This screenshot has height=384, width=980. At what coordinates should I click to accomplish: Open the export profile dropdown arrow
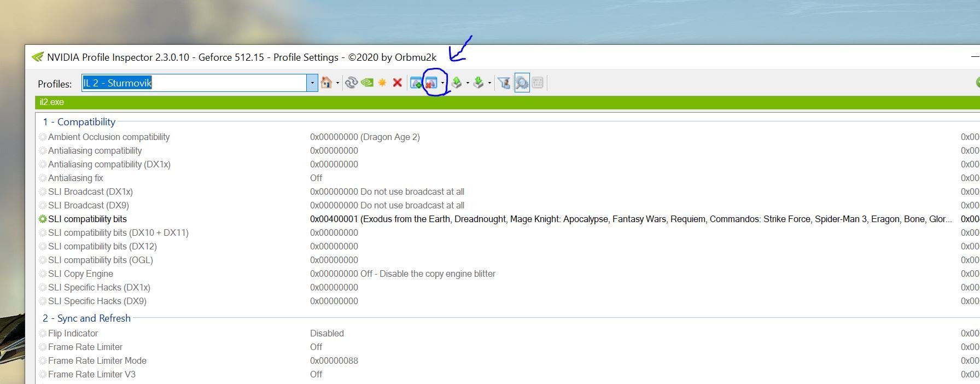(468, 83)
